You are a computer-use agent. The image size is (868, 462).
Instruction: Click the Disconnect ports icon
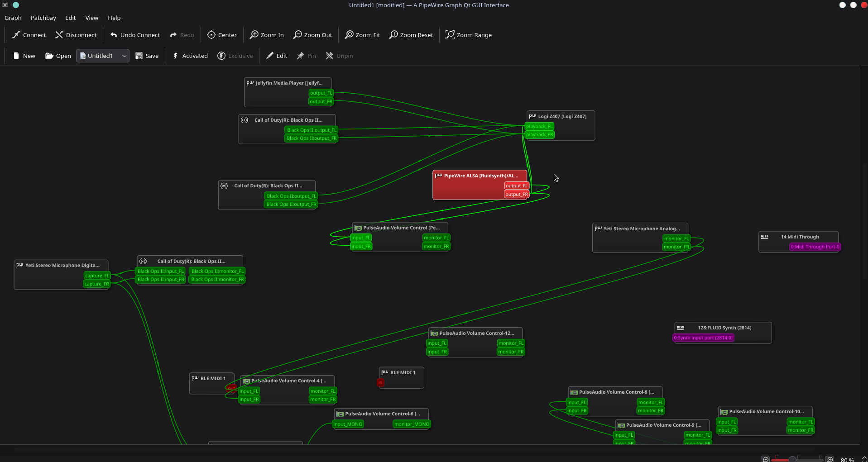pos(59,35)
